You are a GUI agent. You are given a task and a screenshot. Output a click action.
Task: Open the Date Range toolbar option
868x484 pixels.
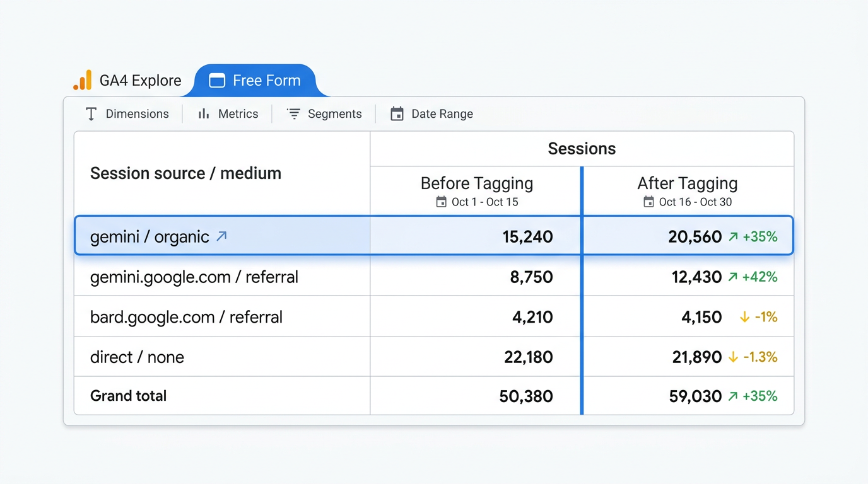pos(432,114)
